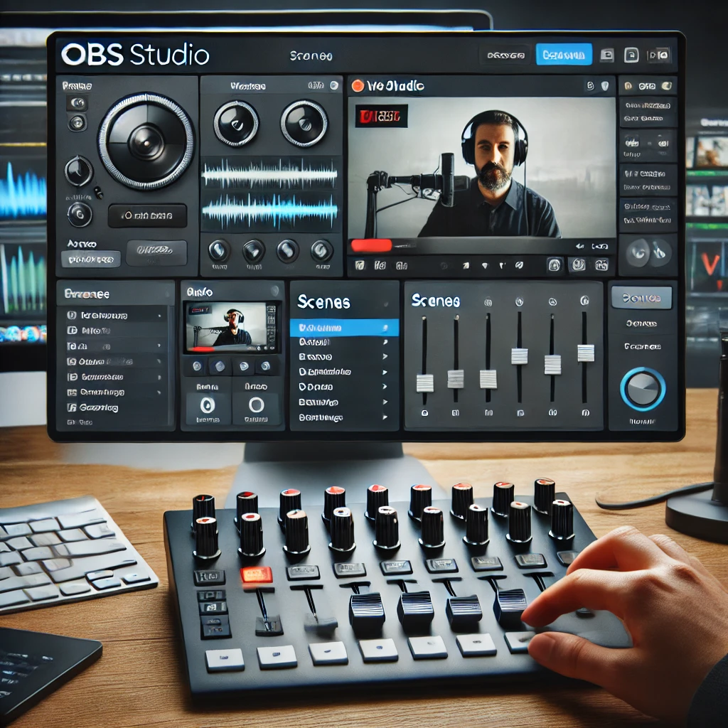Click the dark button left of the blue top button
Viewport: 728px width, 728px height.
coord(505,55)
